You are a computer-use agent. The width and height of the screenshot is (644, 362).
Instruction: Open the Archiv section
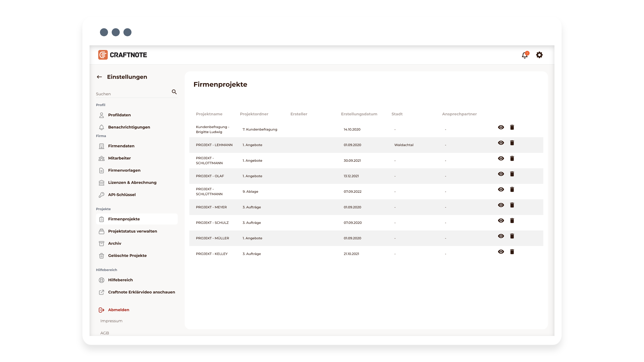137,243
